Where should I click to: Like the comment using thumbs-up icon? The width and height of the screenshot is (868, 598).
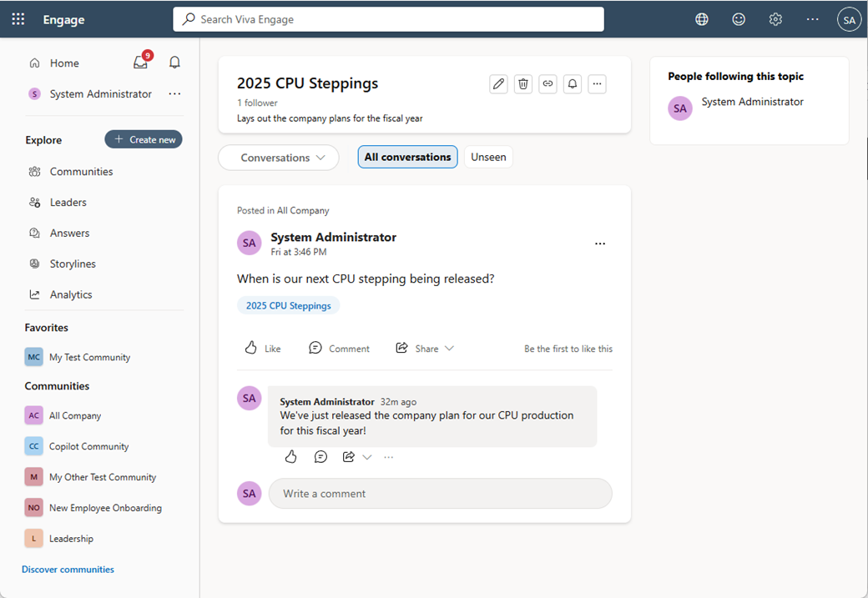(x=290, y=456)
